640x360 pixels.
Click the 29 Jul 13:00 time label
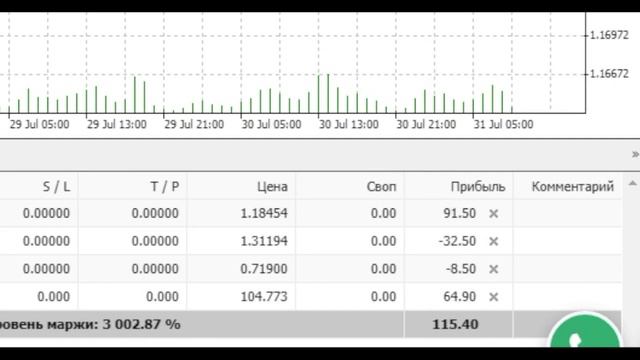pos(117,124)
